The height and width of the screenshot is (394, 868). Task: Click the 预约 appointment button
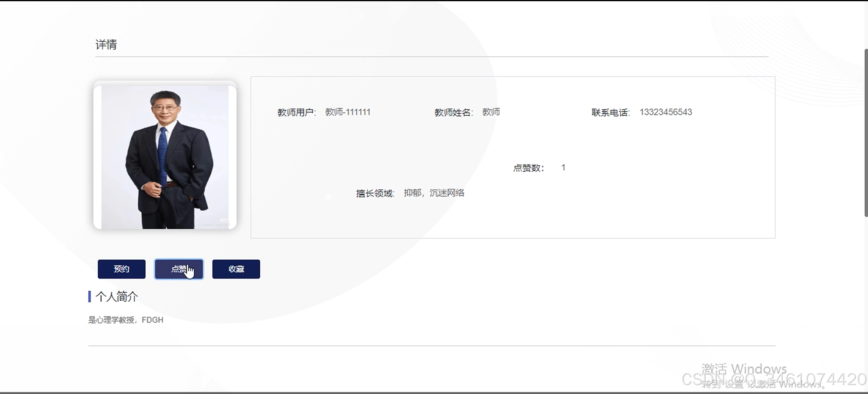pyautogui.click(x=121, y=269)
